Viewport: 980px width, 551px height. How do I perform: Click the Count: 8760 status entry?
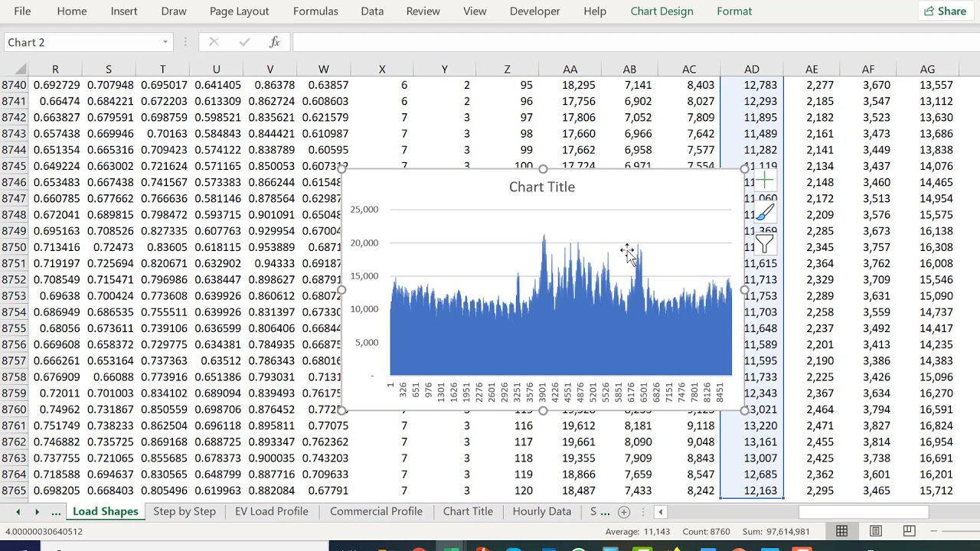click(x=706, y=531)
